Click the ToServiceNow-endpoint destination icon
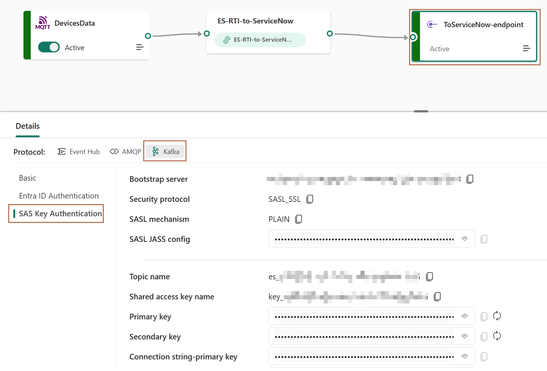This screenshot has height=371, width=547. 432,24
